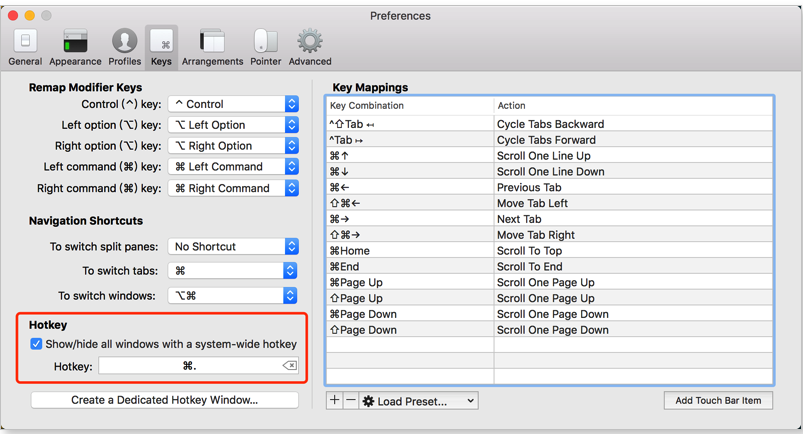Select the Move Tab Left mapping row
Image resolution: width=803 pixels, height=434 pixels.
pos(550,203)
